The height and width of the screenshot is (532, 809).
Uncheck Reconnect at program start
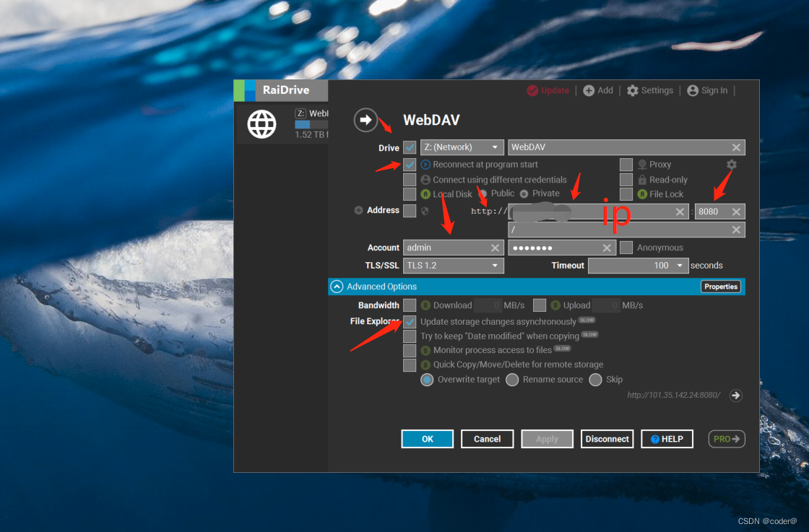pyautogui.click(x=410, y=165)
